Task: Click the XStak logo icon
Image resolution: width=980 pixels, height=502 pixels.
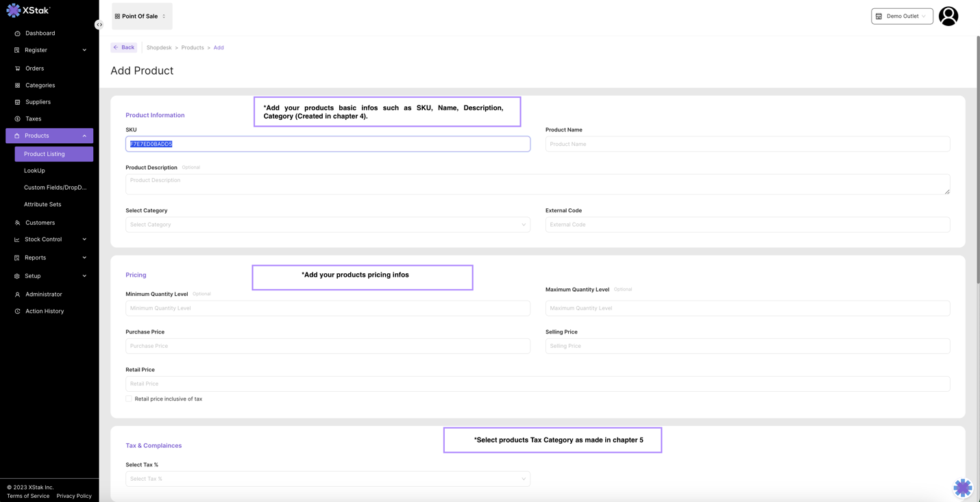Action: 13,10
